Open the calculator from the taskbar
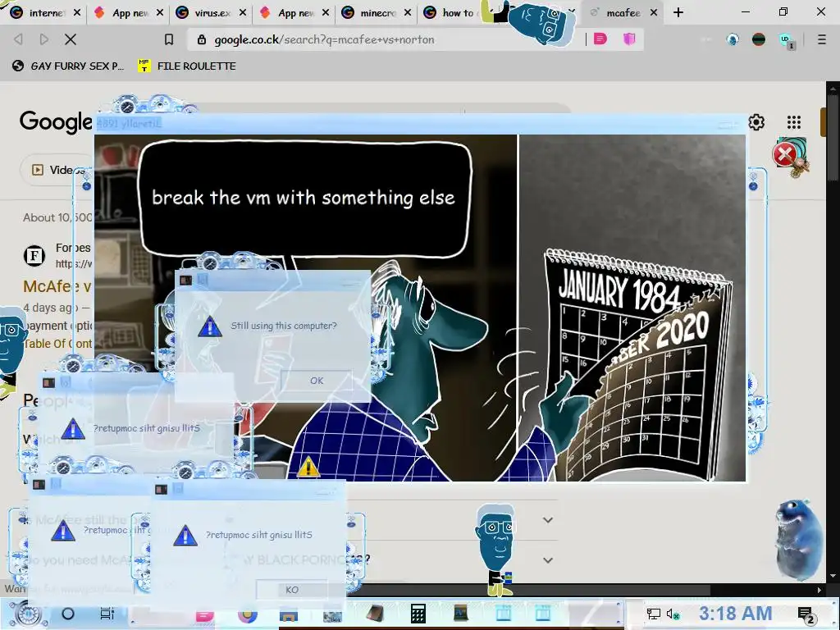The width and height of the screenshot is (840, 630). [x=418, y=614]
